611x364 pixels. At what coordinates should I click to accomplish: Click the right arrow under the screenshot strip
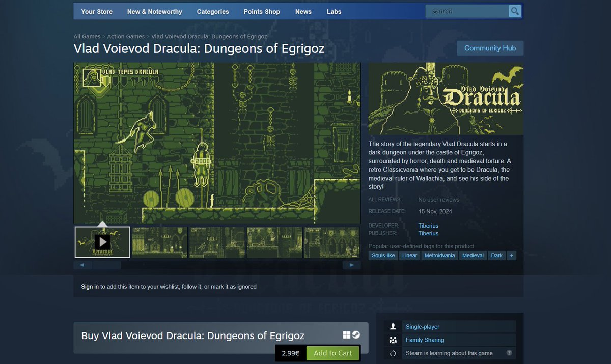tap(351, 265)
